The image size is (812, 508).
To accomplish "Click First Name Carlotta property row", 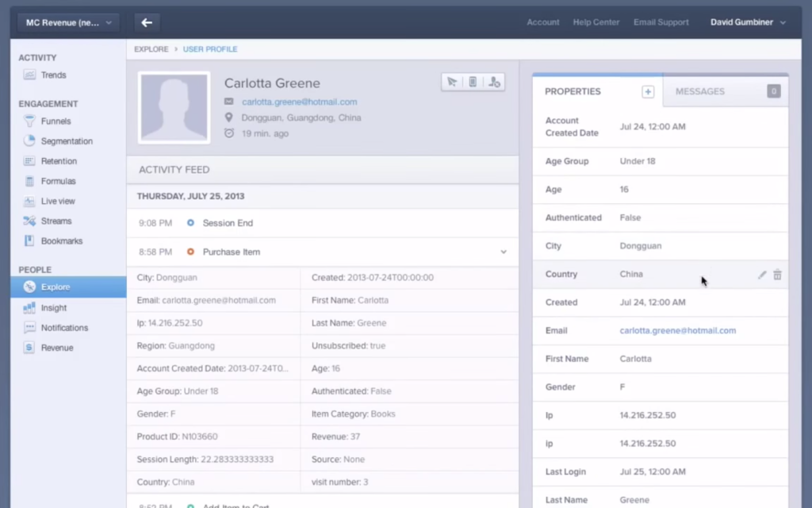I will click(x=661, y=359).
